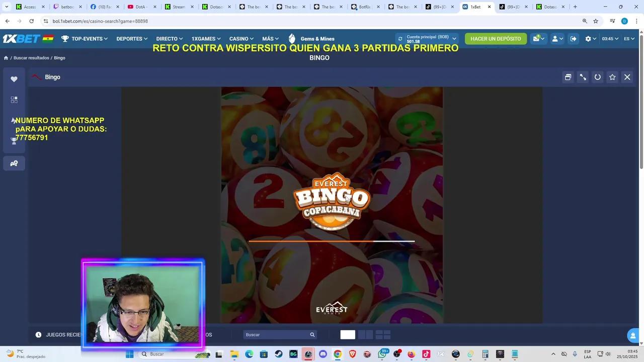Close the 1xBet browser tab

(x=489, y=7)
